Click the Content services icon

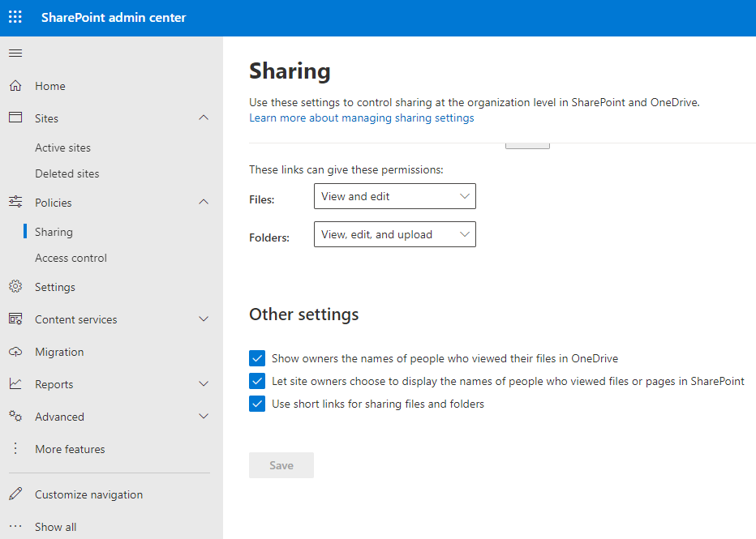click(x=15, y=319)
